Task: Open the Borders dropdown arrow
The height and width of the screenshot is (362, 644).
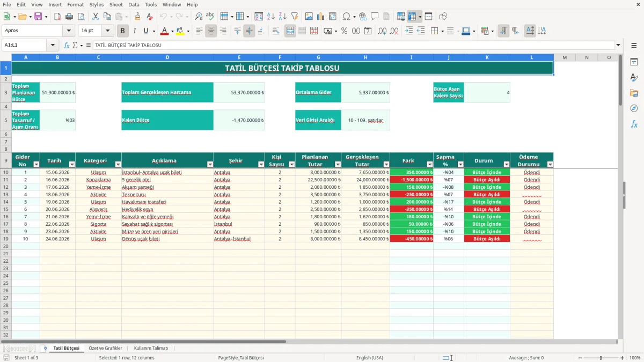Action: 442,31
